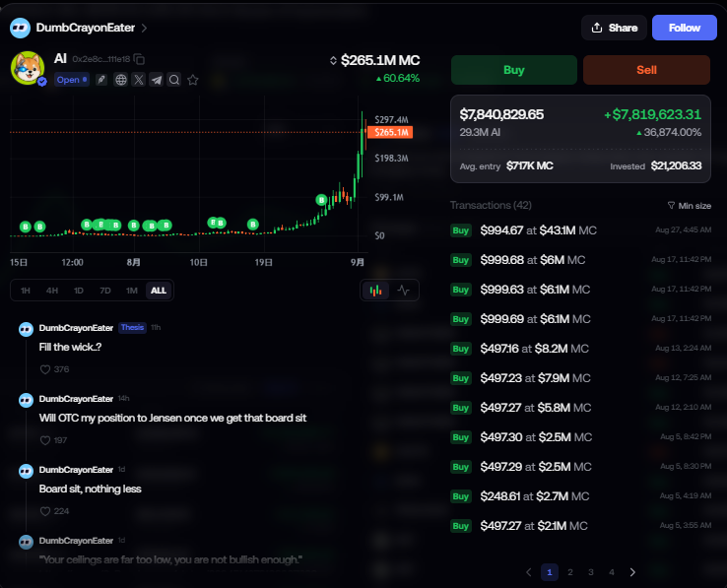Open author avatar of "Fill the wick..?" post
This screenshot has width=727, height=588.
(x=26, y=329)
